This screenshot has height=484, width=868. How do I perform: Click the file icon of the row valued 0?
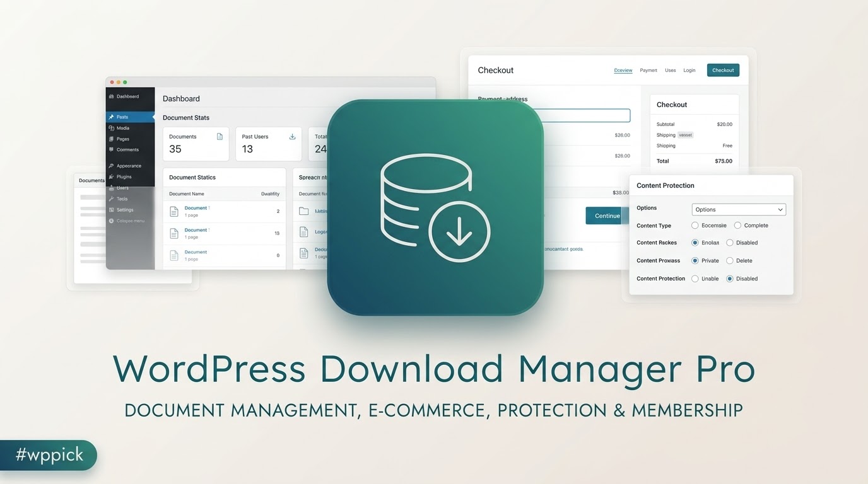[174, 255]
